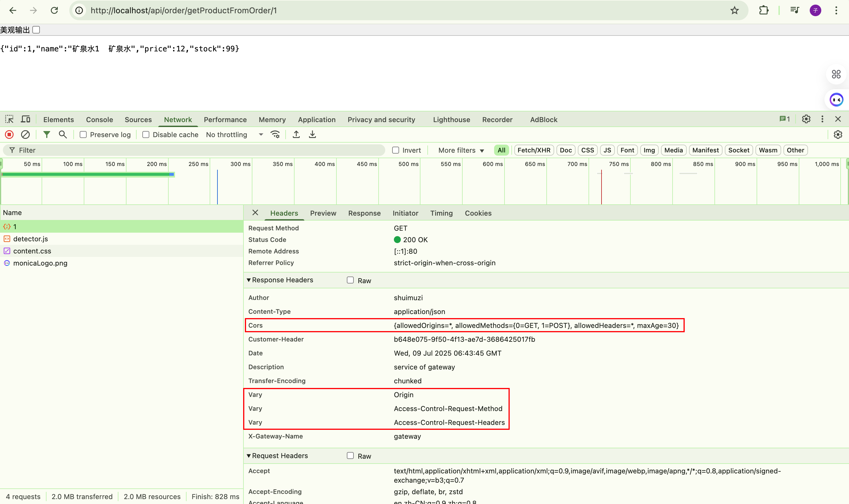Viewport: 849px width, 504px height.
Task: Toggle Raw for Request Headers
Action: pyautogui.click(x=350, y=456)
